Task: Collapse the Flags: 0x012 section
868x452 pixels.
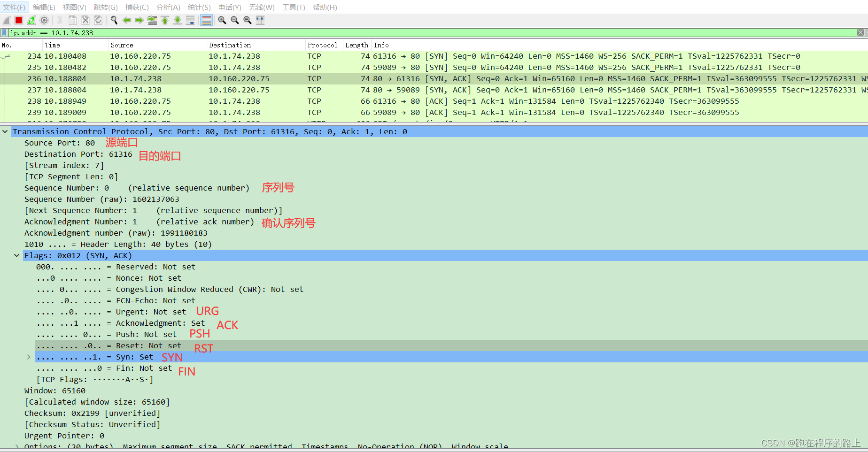Action: click(x=17, y=256)
